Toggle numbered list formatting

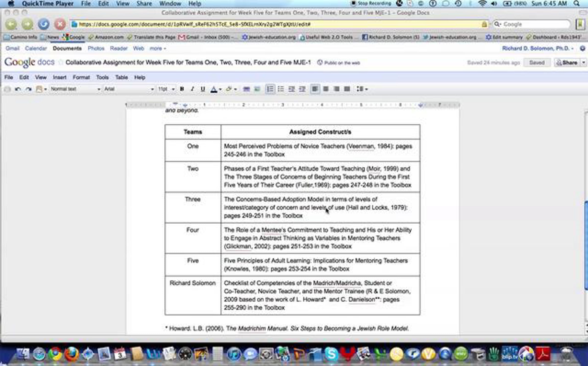click(270, 89)
